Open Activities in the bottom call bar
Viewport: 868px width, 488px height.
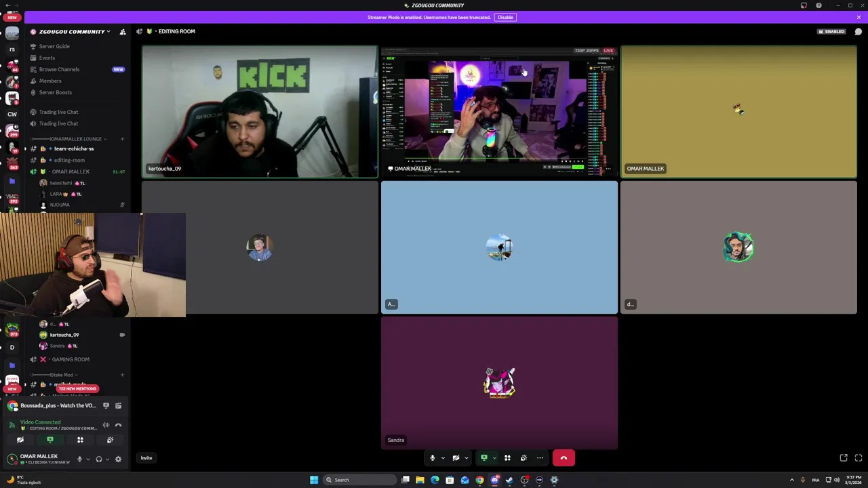tap(507, 458)
